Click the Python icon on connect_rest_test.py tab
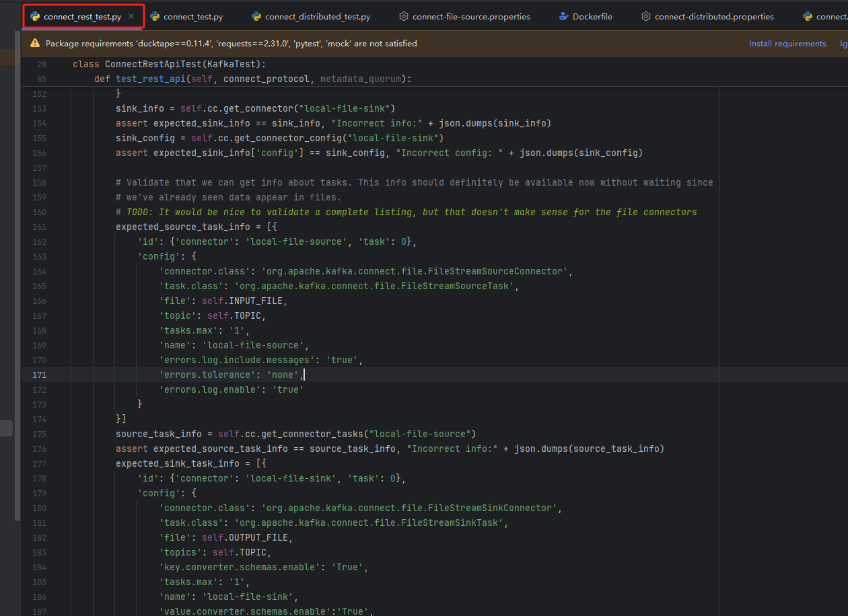Screen dimensions: 848x616 tap(35, 16)
